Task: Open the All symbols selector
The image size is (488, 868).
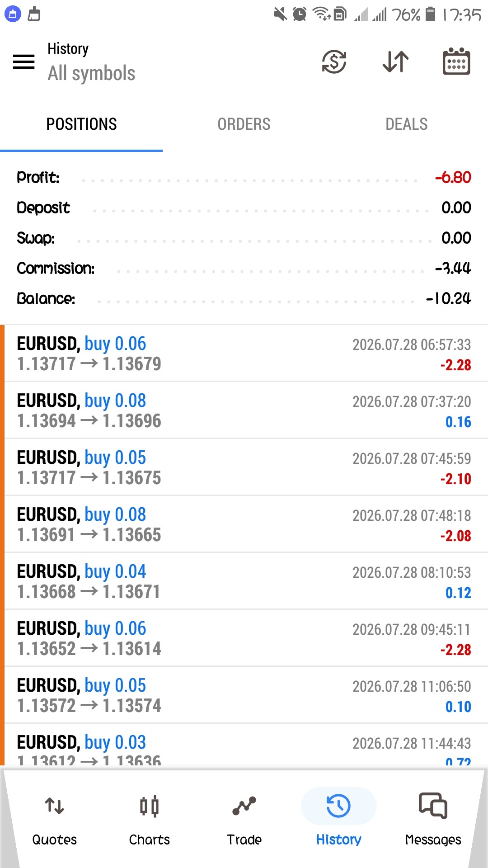Action: coord(91,73)
